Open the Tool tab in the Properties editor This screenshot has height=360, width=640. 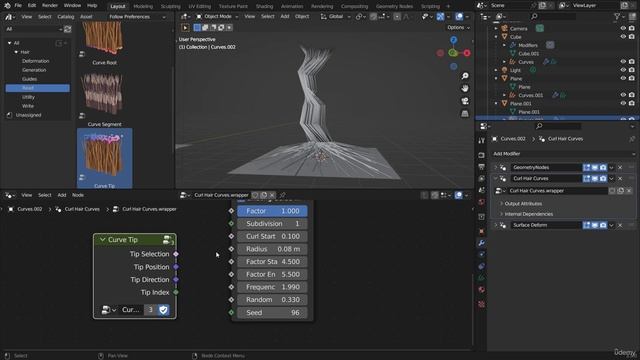[482, 140]
